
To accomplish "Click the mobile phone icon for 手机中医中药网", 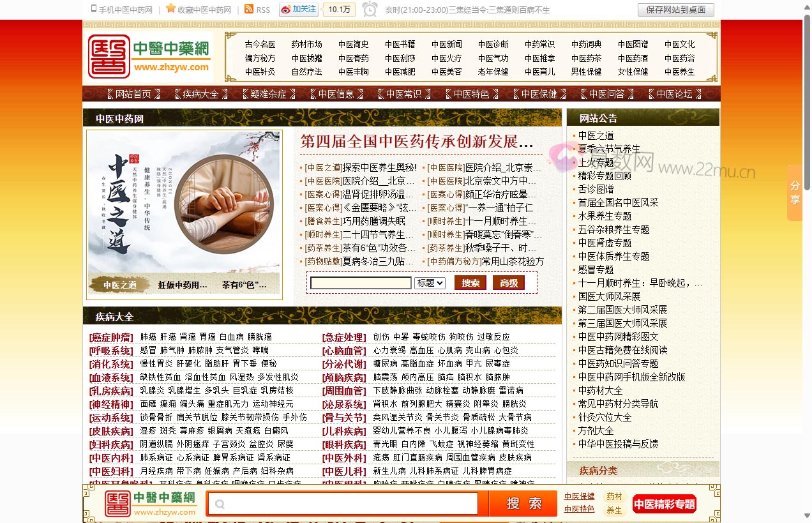I will (93, 10).
